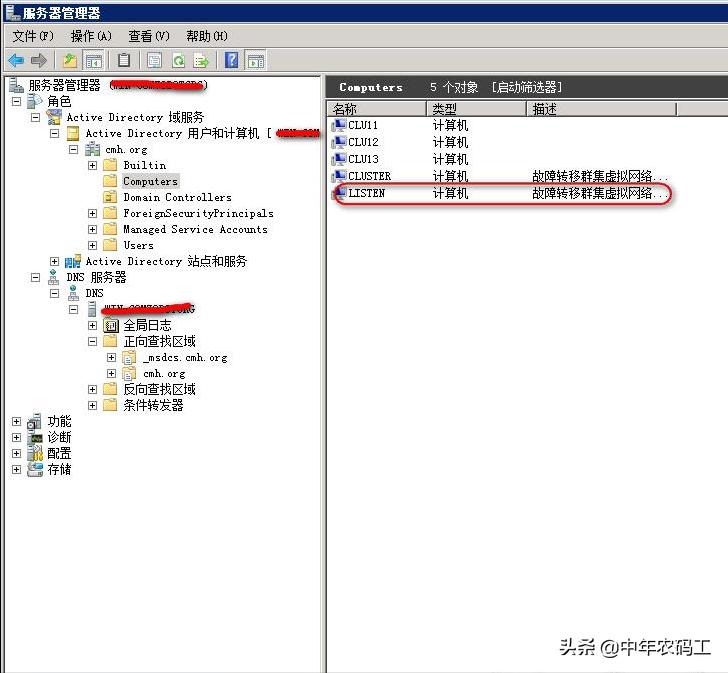Select the CLUSTER row name text

tap(370, 176)
